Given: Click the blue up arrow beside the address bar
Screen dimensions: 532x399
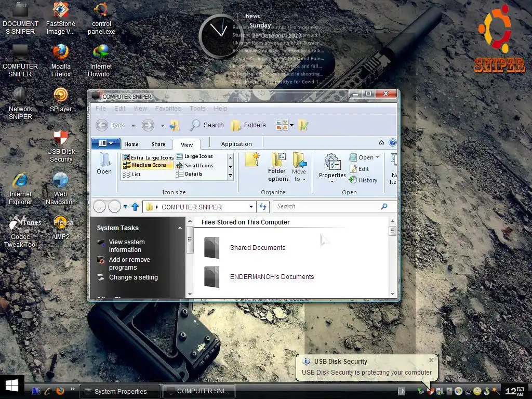Looking at the screenshot, I should [135, 206].
